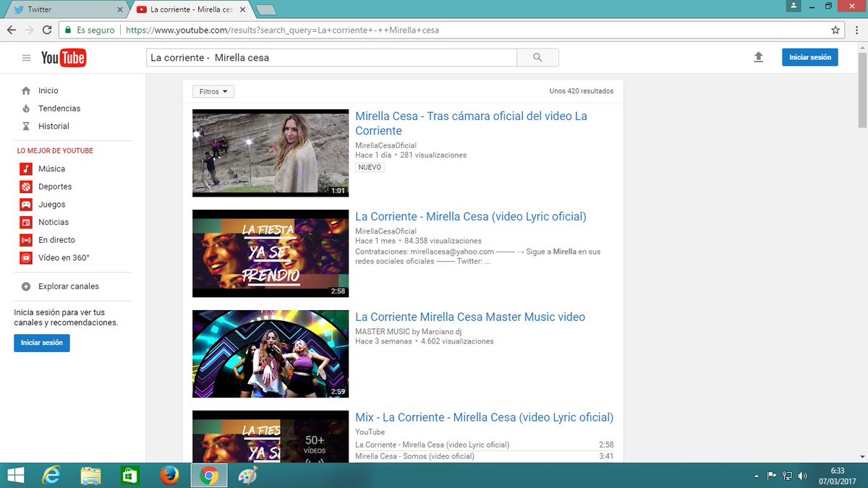This screenshot has width=868, height=488.
Task: Open Chrome's three-dot menu
Action: (856, 30)
